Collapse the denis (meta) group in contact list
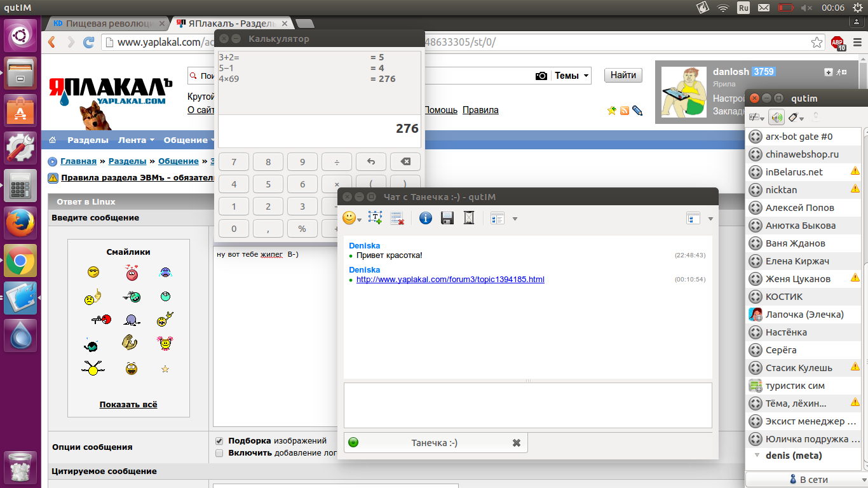Screen dimensions: 868x488 (x=757, y=456)
